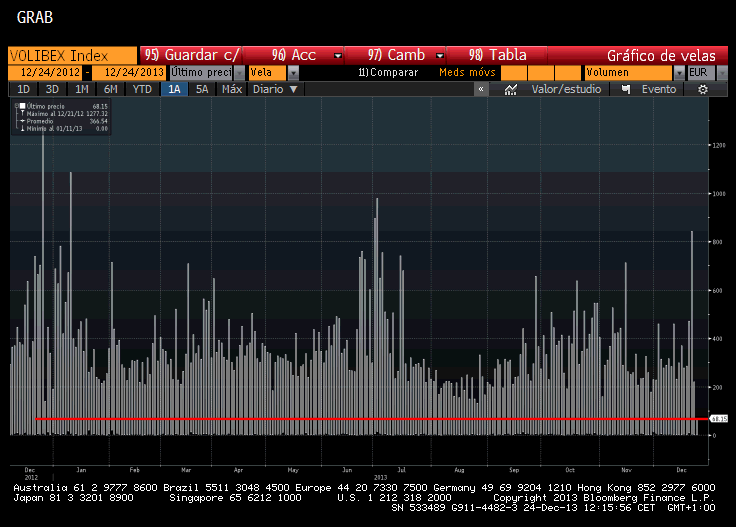The height and width of the screenshot is (527, 736).
Task: Open the chart settings gear
Action: 702,89
